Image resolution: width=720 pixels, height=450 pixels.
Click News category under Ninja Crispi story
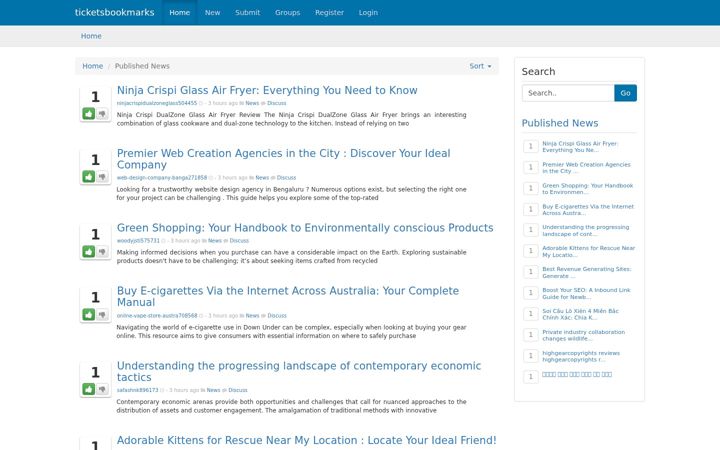[252, 103]
